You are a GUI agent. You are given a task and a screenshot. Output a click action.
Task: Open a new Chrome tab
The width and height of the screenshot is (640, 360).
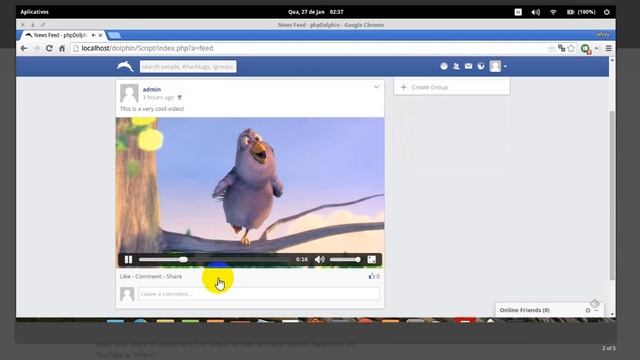[114, 36]
